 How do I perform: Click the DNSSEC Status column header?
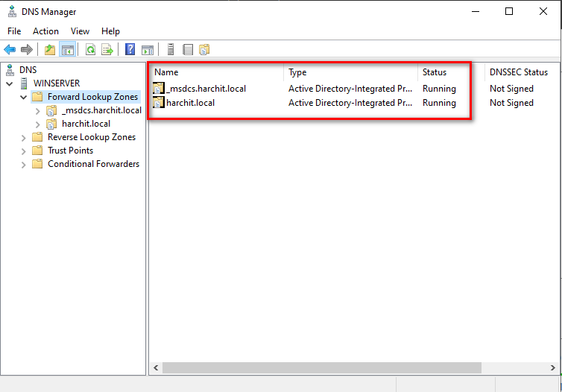(519, 72)
